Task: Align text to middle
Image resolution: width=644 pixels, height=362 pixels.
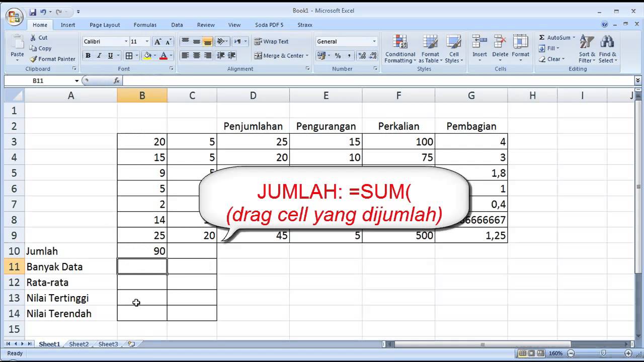Action: pos(196,42)
